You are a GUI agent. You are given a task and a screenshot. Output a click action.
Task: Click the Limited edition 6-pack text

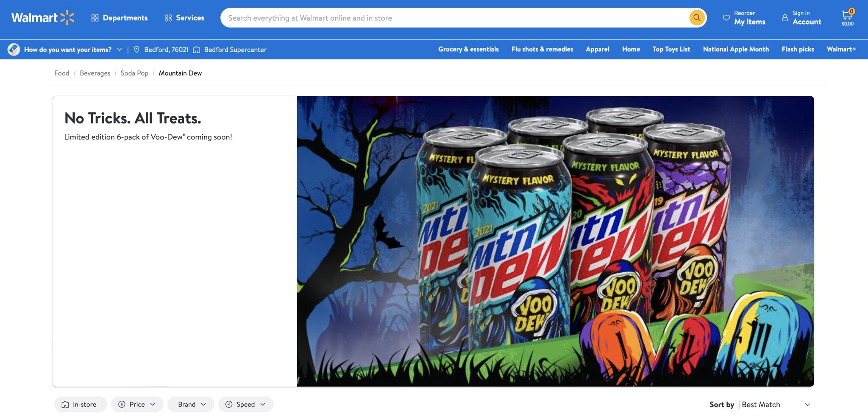(x=148, y=137)
